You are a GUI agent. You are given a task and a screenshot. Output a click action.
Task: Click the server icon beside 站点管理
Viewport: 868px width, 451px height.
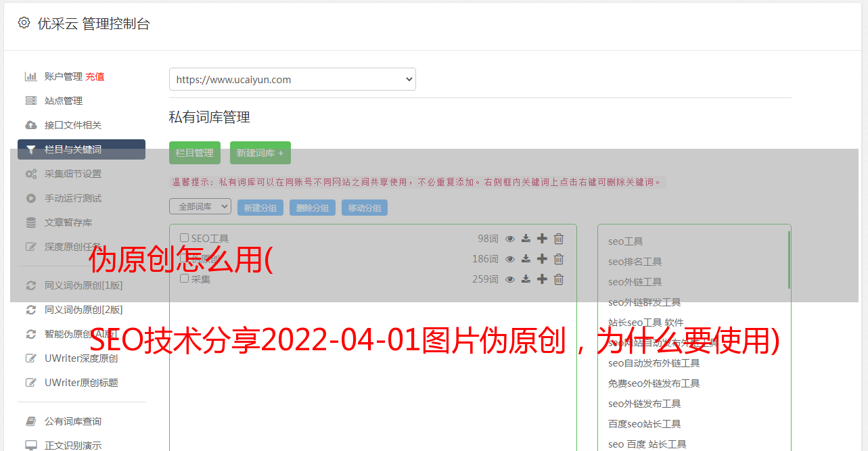pos(30,101)
